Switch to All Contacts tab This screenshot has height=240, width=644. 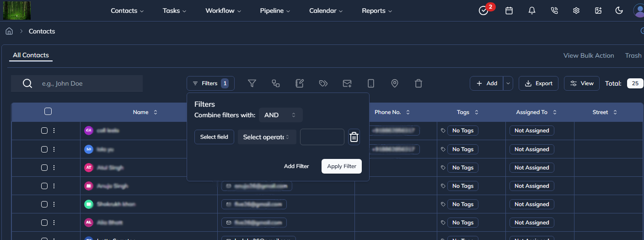click(31, 55)
